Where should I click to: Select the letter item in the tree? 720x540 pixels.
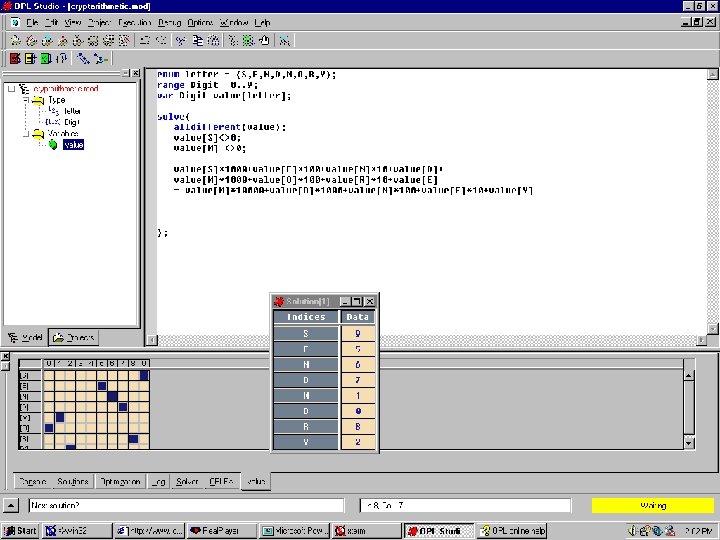(x=72, y=111)
